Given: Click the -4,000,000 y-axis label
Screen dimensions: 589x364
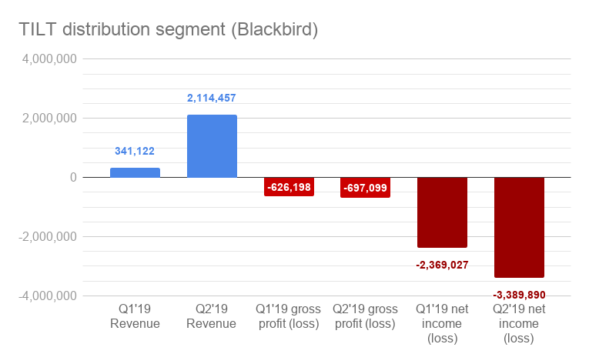Looking at the screenshot, I should [47, 296].
